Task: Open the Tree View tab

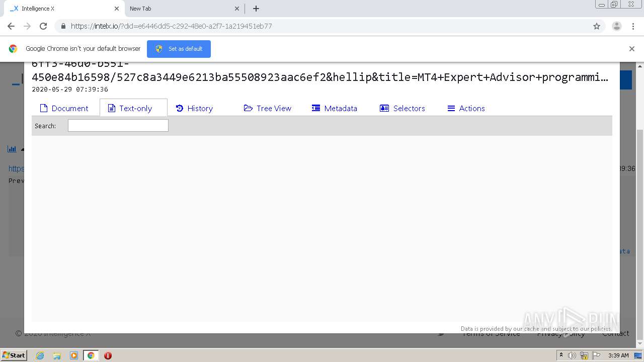Action: click(x=268, y=108)
